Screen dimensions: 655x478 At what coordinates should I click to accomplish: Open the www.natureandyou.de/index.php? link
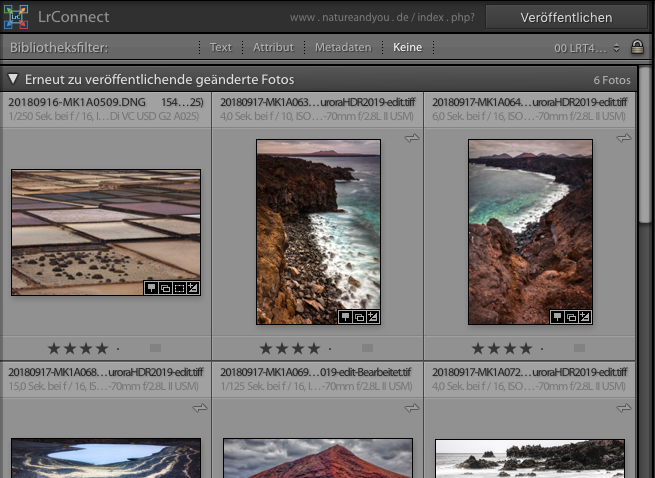click(x=382, y=18)
